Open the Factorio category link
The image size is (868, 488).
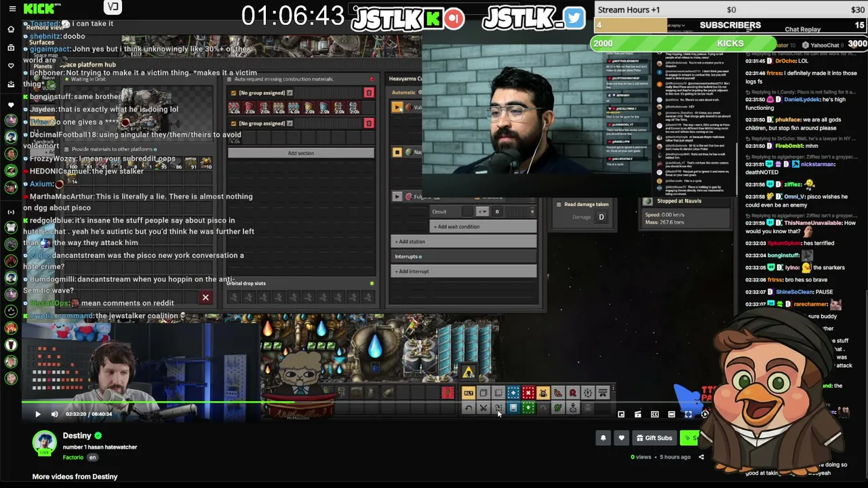(73, 457)
